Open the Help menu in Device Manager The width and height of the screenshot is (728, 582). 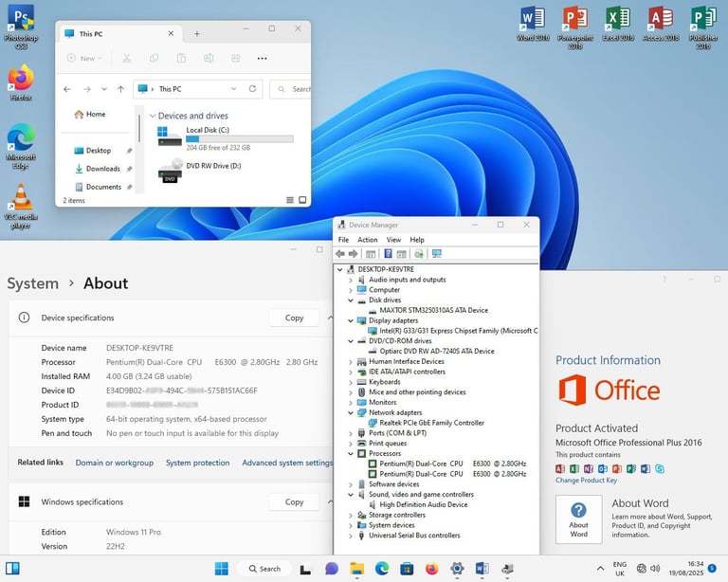point(417,240)
